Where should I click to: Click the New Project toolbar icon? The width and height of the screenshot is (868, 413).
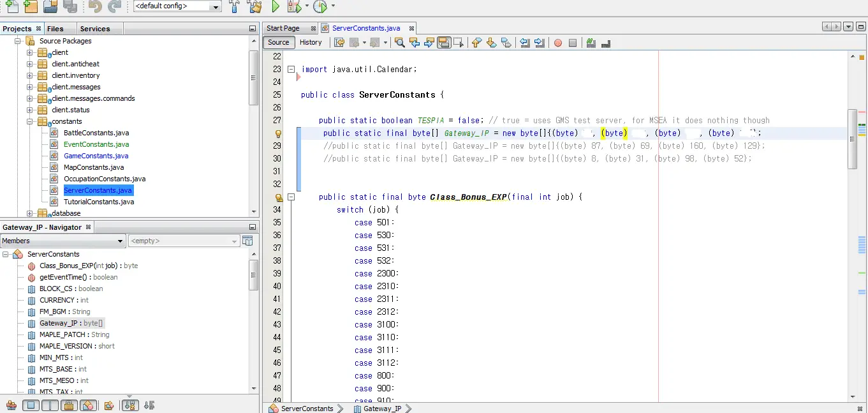coord(30,6)
